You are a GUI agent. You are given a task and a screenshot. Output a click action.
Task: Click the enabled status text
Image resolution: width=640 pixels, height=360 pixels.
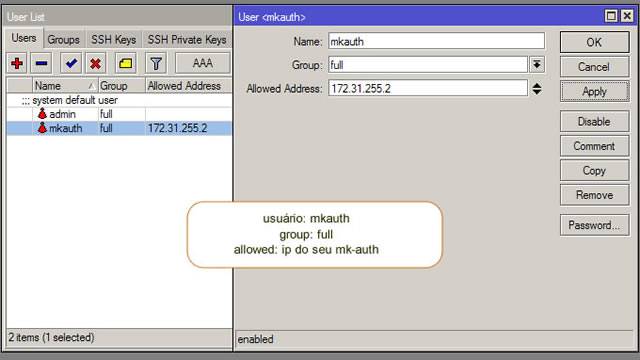(x=256, y=339)
